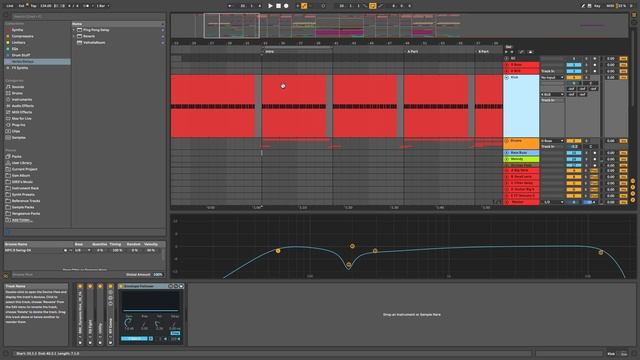Open the Drums category
Image resolution: width=640 pixels, height=360 pixels.
click(17, 93)
